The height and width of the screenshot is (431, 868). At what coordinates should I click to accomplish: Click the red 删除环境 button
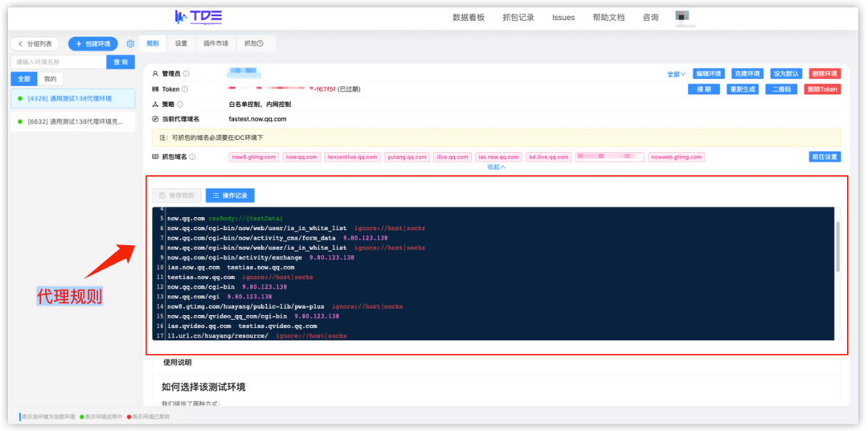pyautogui.click(x=825, y=74)
